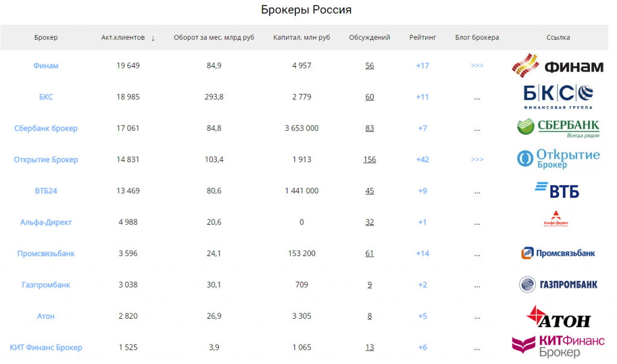Open the Атон name link
The width and height of the screenshot is (617, 364).
[46, 316]
